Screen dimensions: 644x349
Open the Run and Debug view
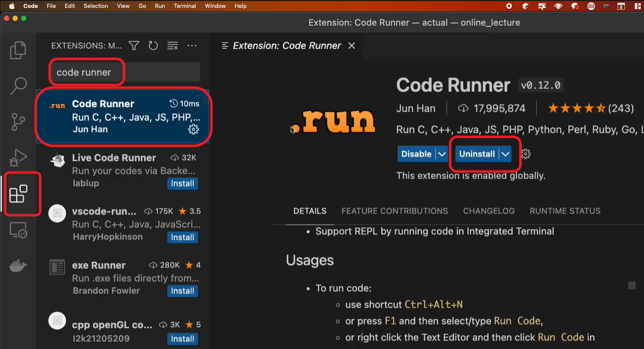pyautogui.click(x=19, y=157)
